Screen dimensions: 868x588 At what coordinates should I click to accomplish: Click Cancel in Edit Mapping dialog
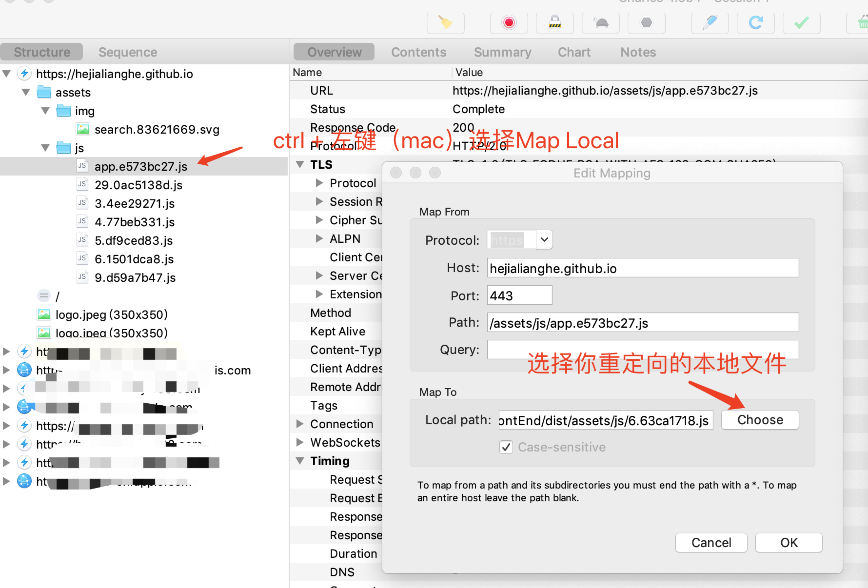pyautogui.click(x=711, y=542)
